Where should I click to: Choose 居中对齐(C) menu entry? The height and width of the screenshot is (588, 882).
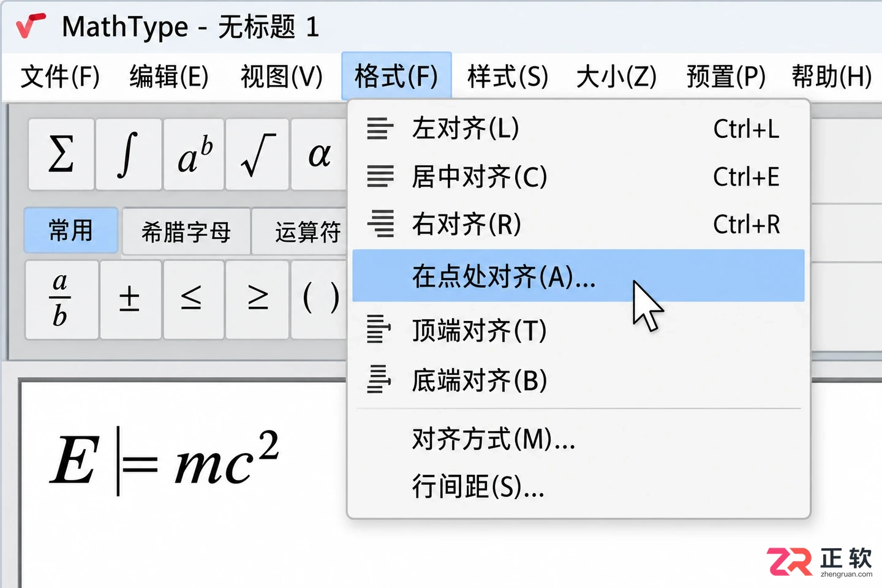578,176
